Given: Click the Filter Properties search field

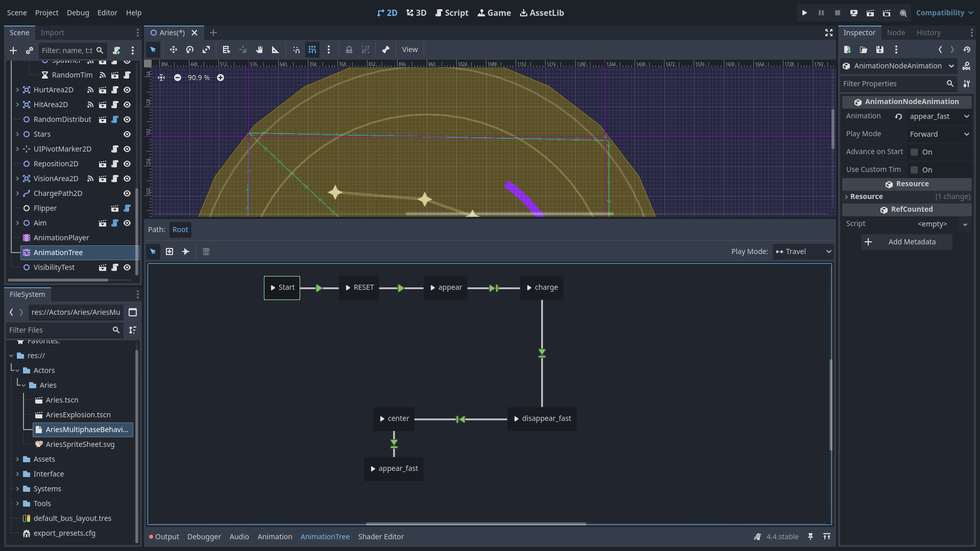Looking at the screenshot, I should (893, 84).
